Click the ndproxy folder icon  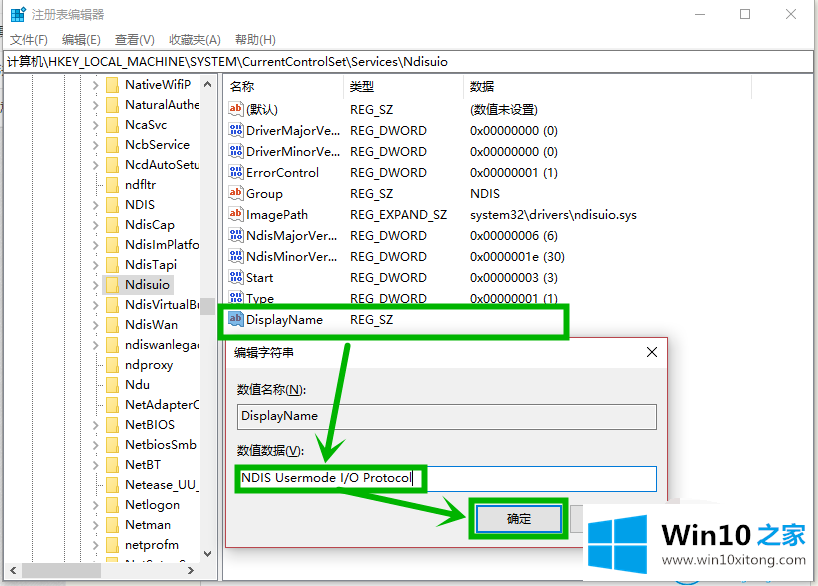[112, 365]
